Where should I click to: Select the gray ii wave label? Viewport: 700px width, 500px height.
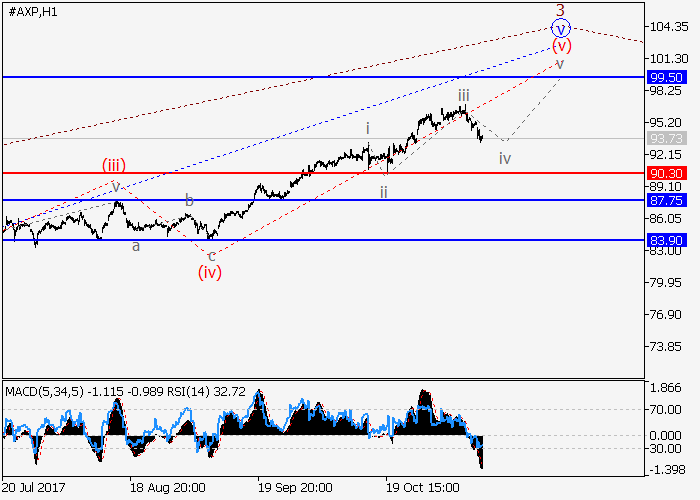tap(383, 191)
